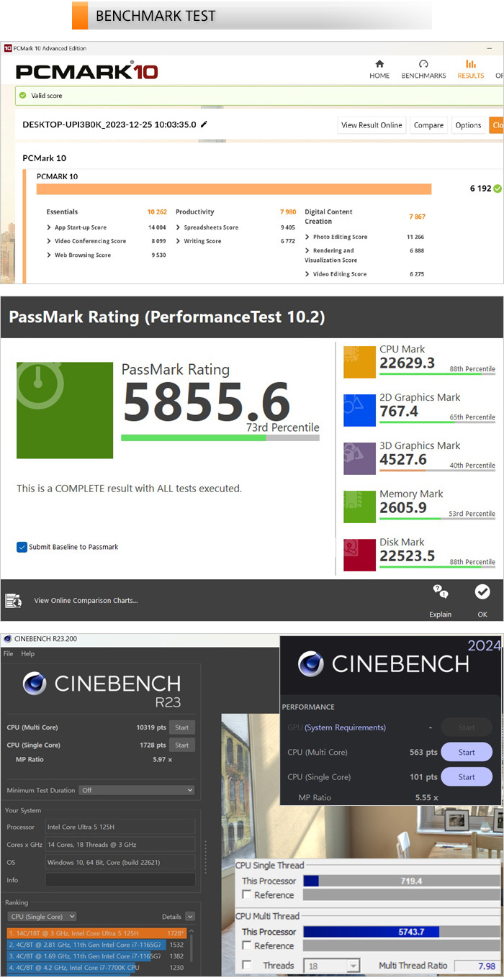The height and width of the screenshot is (980, 504).
Task: Start R23 CPU (Multi Core) test
Action: tap(181, 727)
